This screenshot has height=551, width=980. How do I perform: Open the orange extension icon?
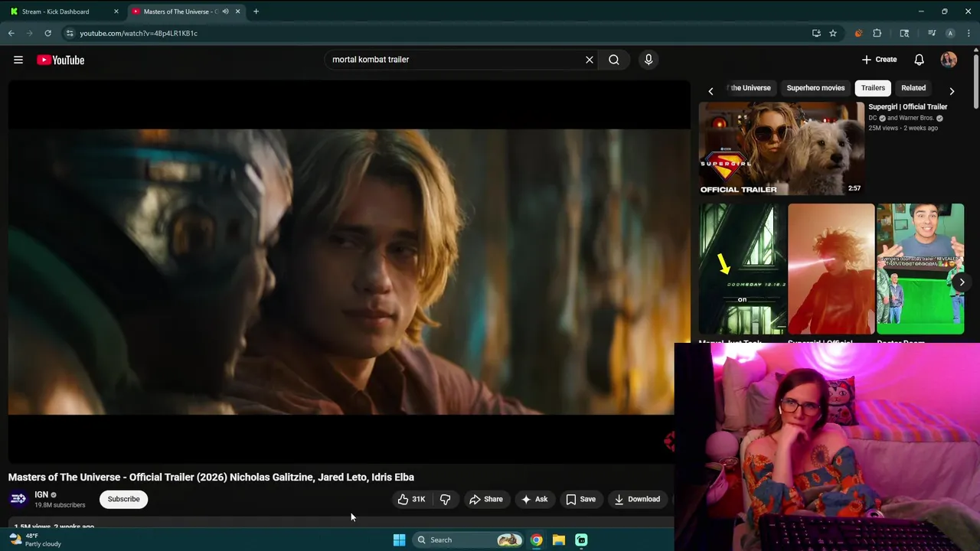[x=858, y=33]
